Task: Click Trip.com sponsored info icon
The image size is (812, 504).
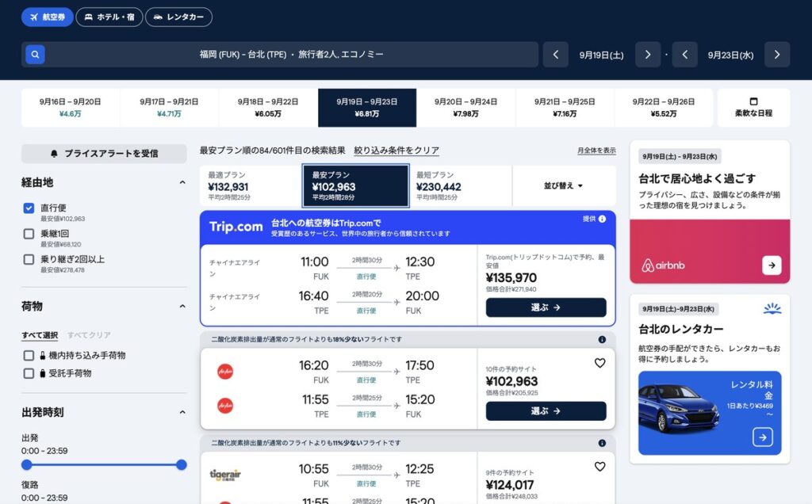Action: click(603, 219)
